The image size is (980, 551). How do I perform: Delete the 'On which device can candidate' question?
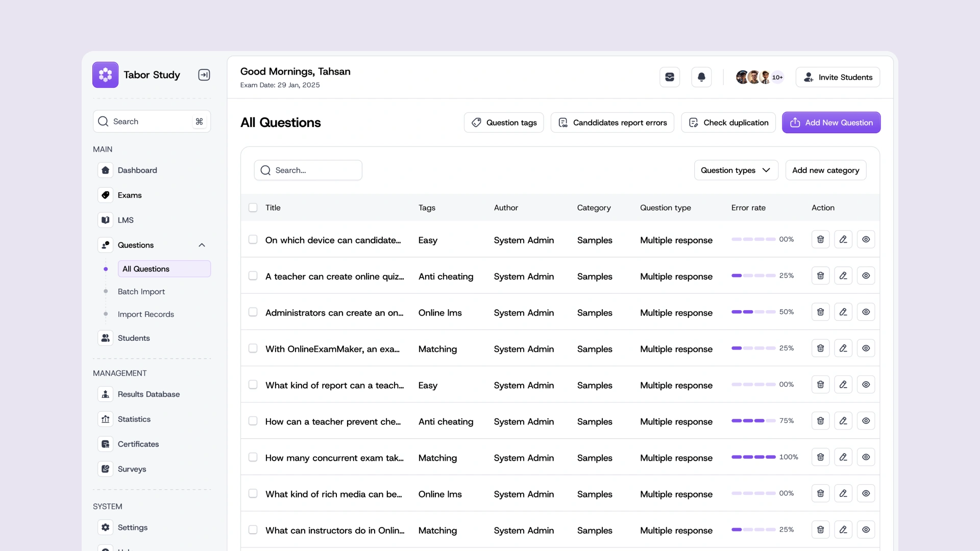coord(820,239)
